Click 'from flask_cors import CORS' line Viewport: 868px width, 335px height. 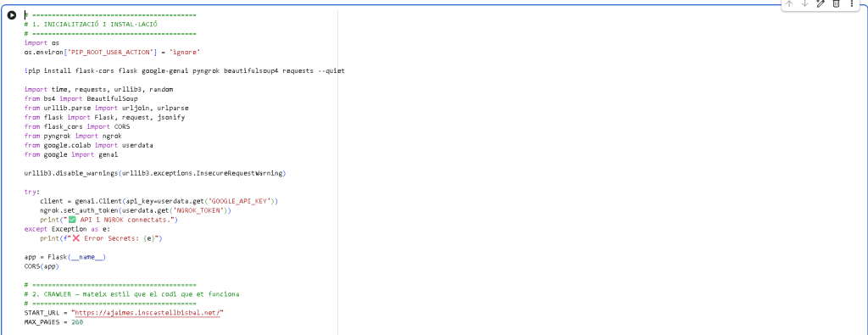77,127
